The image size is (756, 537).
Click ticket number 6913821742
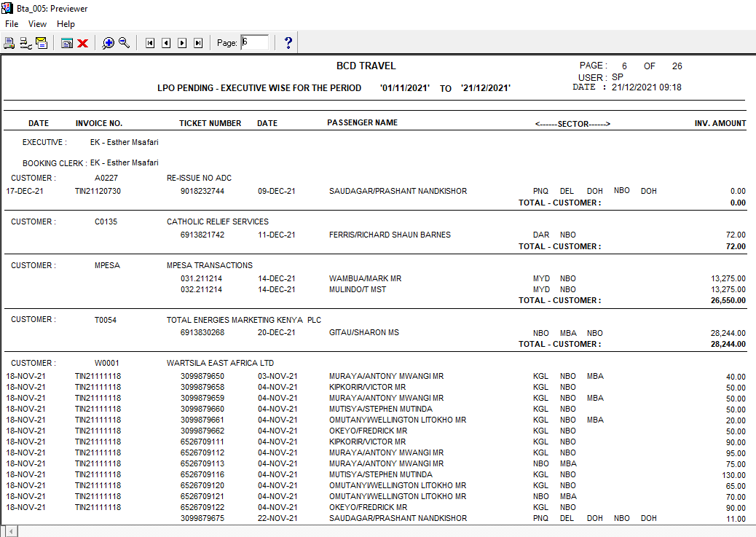[202, 235]
